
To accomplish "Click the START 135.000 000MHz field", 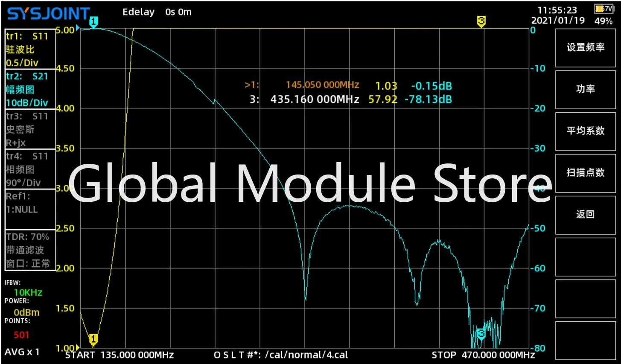I will click(120, 355).
